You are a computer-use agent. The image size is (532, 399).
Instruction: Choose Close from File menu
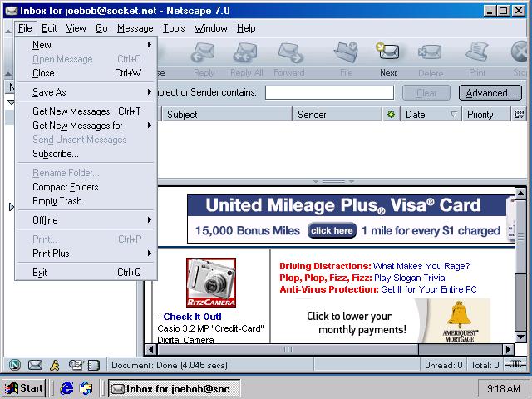86,73
